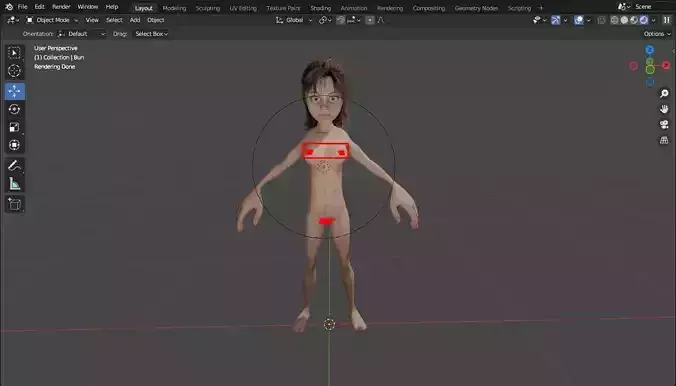Select the Measure tool
Image resolution: width=676 pixels, height=386 pixels.
tap(14, 184)
